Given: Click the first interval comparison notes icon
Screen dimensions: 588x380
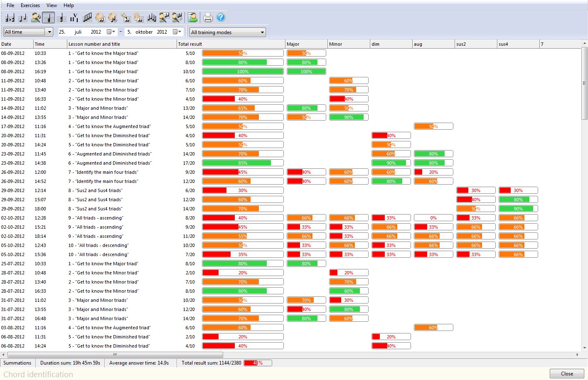Looking at the screenshot, I should point(10,17).
